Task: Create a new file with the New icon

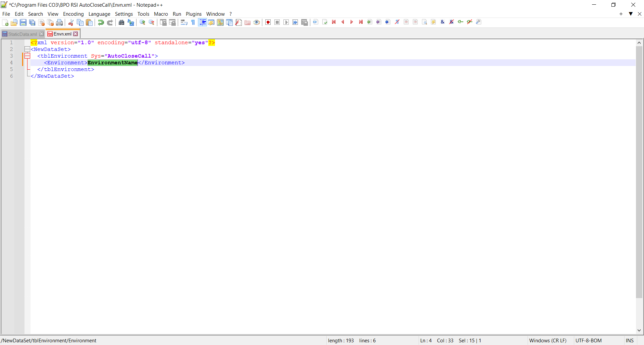Action: tap(5, 22)
